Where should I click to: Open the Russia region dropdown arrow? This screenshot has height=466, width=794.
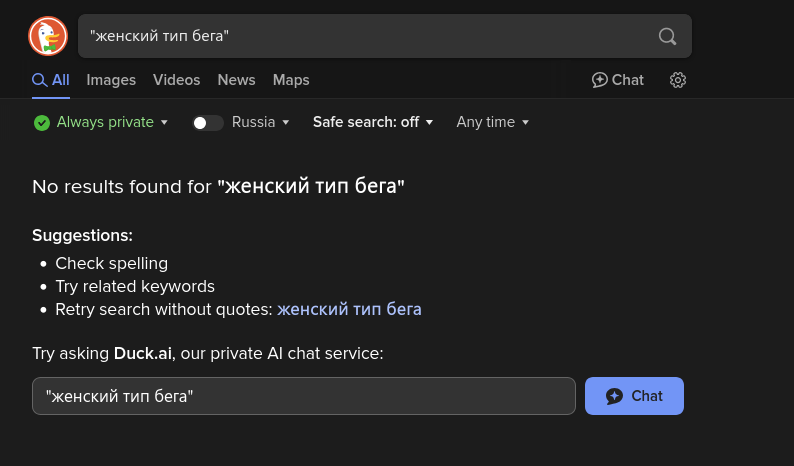point(286,123)
